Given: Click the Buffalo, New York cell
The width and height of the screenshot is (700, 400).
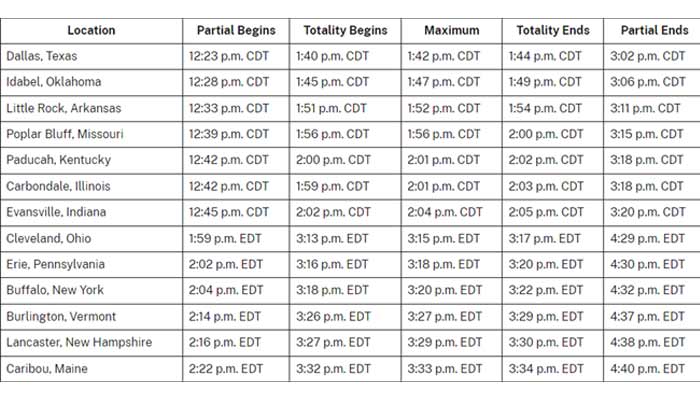Looking at the screenshot, I should pos(54,290).
